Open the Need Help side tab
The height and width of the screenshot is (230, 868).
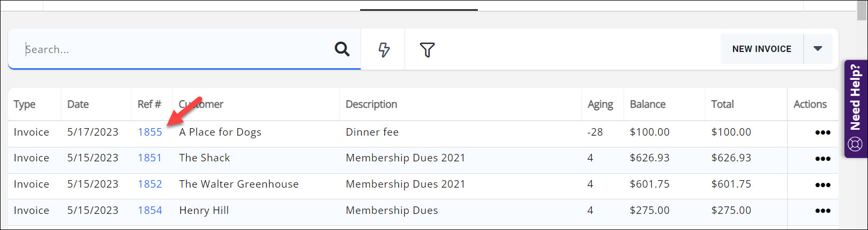pyautogui.click(x=855, y=109)
